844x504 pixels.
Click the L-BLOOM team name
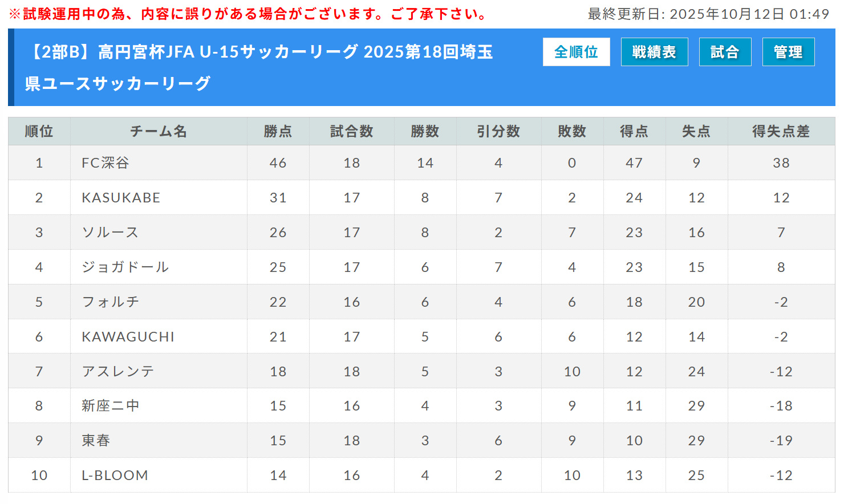tap(115, 475)
